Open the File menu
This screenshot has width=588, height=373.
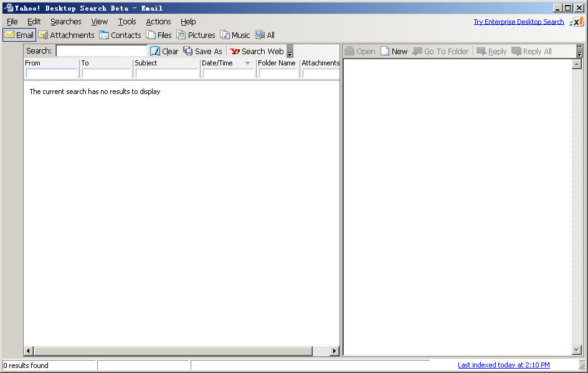click(12, 21)
